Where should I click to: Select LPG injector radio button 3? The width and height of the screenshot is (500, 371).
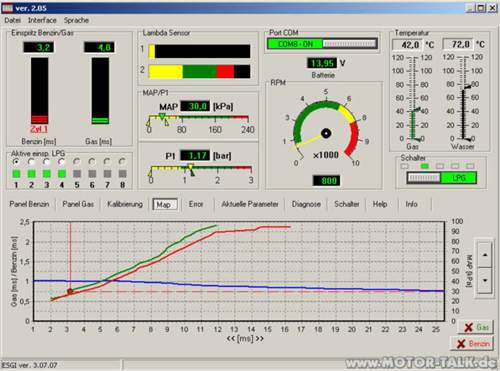tap(46, 162)
